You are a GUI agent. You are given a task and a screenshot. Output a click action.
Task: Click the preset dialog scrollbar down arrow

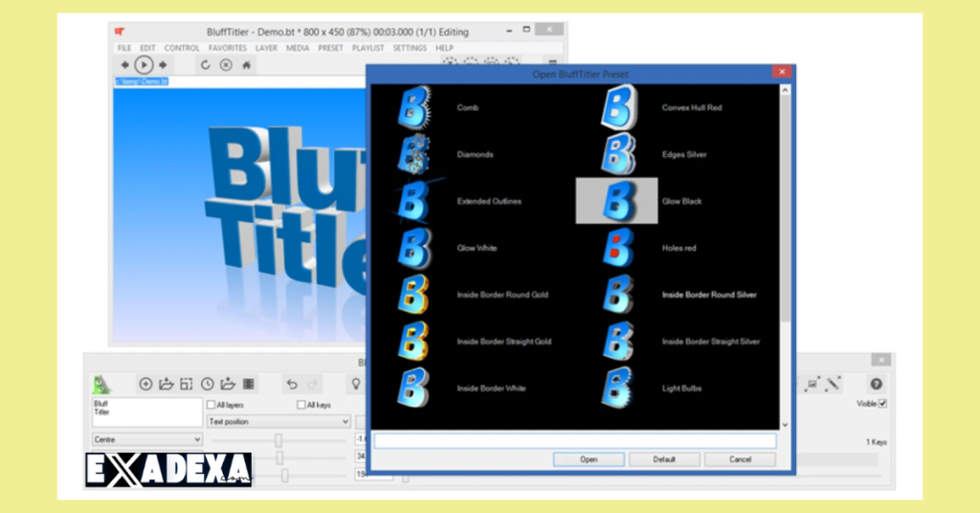[786, 425]
